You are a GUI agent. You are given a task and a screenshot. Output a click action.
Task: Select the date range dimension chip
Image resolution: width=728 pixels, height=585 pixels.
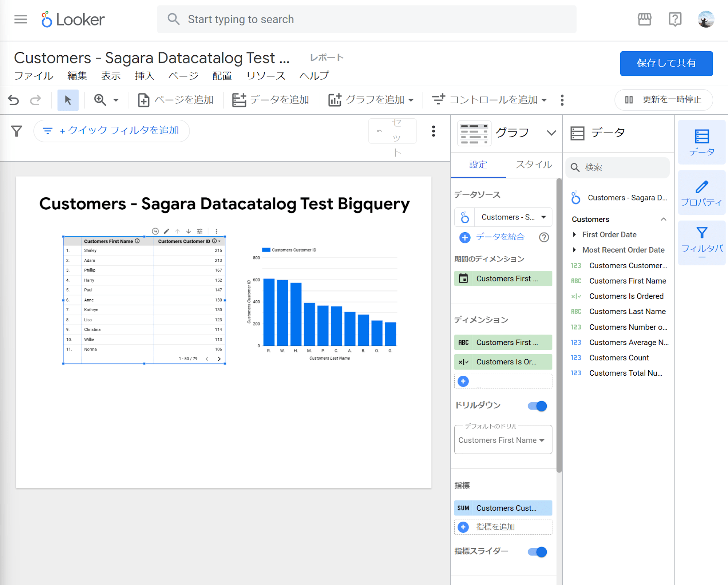503,278
